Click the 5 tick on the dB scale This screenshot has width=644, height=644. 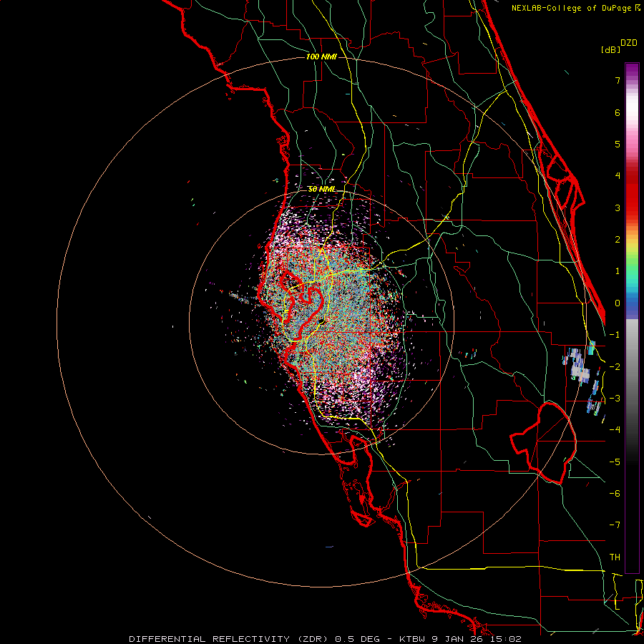pyautogui.click(x=618, y=144)
